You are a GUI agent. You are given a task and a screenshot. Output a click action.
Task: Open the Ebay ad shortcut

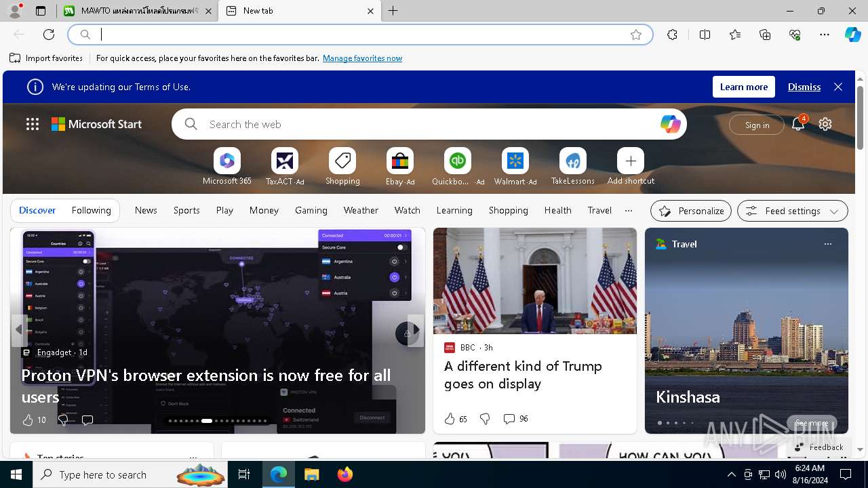click(400, 167)
